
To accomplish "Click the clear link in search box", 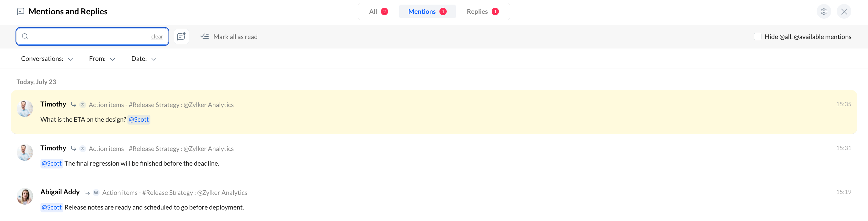I will click(x=157, y=37).
